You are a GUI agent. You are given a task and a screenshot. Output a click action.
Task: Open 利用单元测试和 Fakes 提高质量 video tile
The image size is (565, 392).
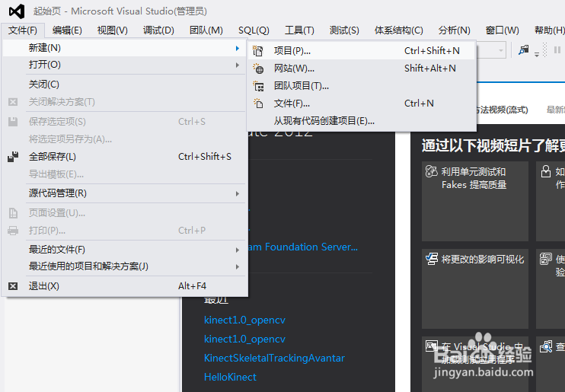(475, 201)
